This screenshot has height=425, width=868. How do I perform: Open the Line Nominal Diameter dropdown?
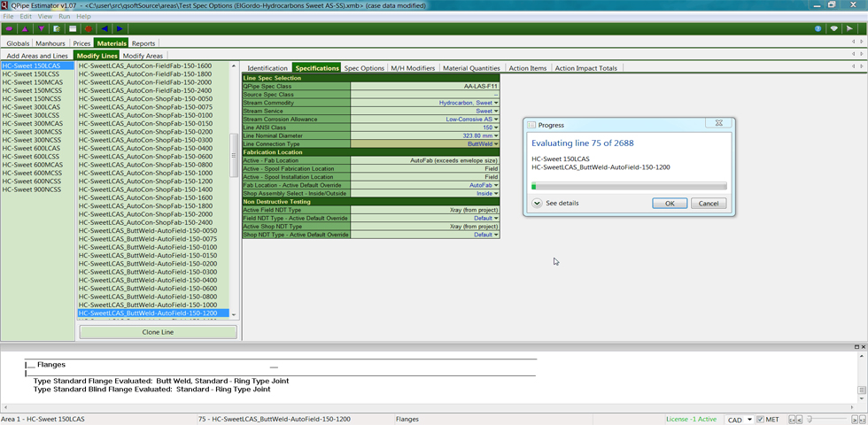(x=496, y=135)
